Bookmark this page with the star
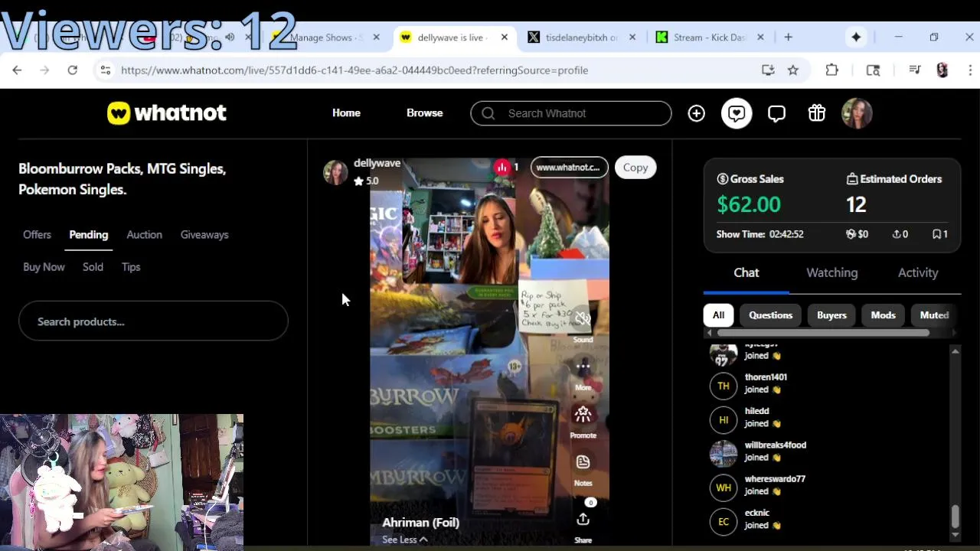 pos(793,70)
